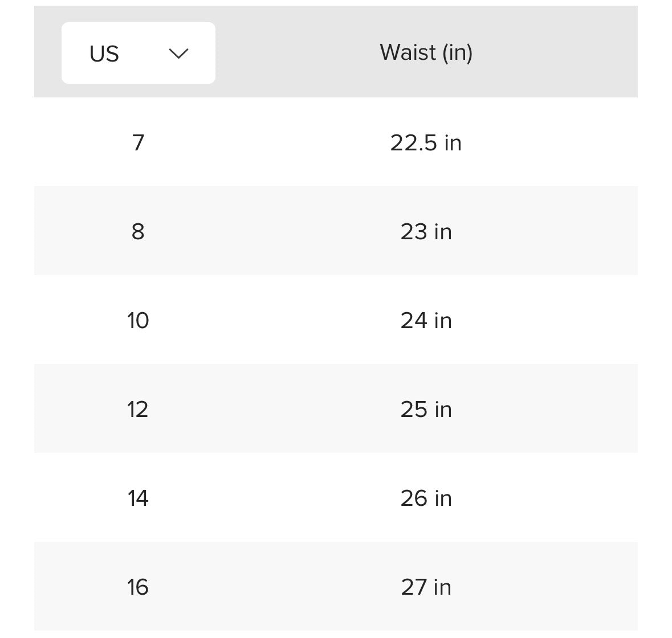Viewport: 672px width, 638px height.
Task: Select size 16 row
Action: click(x=138, y=586)
